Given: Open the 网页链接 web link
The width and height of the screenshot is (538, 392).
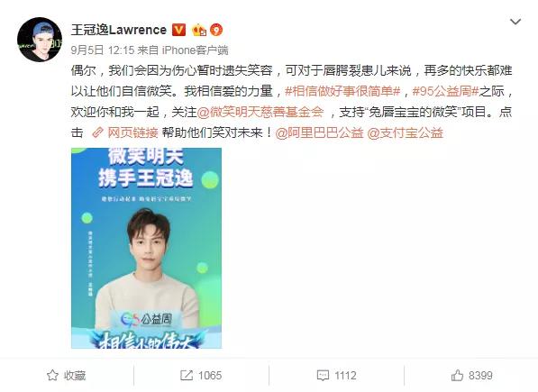Looking at the screenshot, I should click(132, 132).
